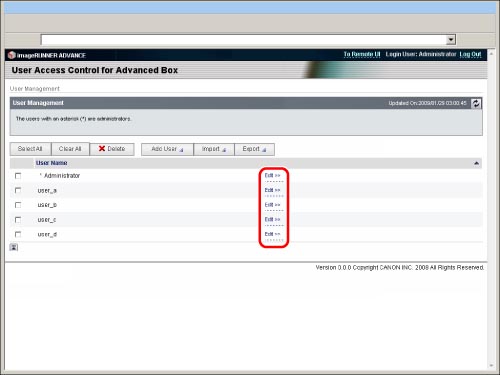Edit the Administrator user entry
Screen dimensions: 500x375
[x=272, y=175]
